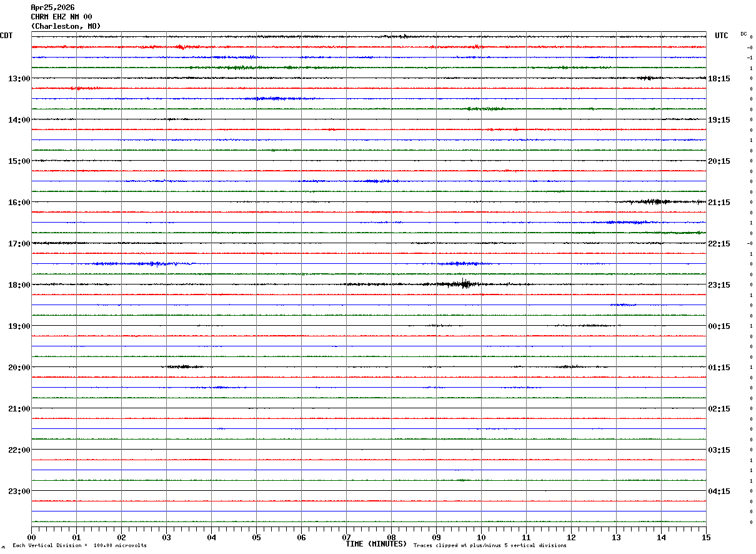
Task: Select the 21:00 CDT time label
Action: [19, 409]
